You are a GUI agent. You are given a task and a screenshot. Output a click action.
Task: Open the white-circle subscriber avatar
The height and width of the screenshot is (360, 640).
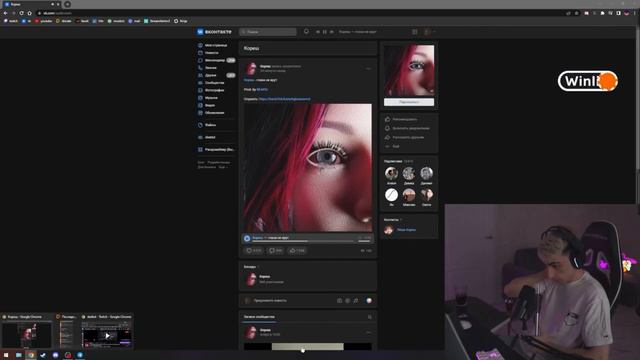coord(391,195)
